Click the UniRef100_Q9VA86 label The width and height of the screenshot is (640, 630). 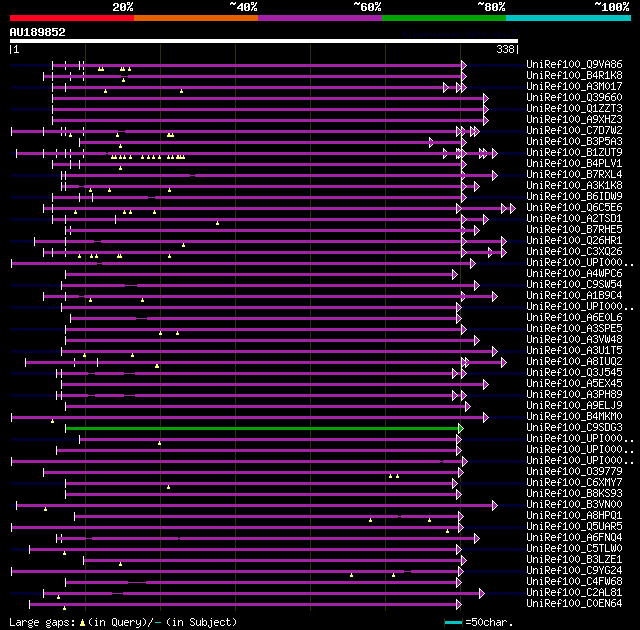click(574, 64)
